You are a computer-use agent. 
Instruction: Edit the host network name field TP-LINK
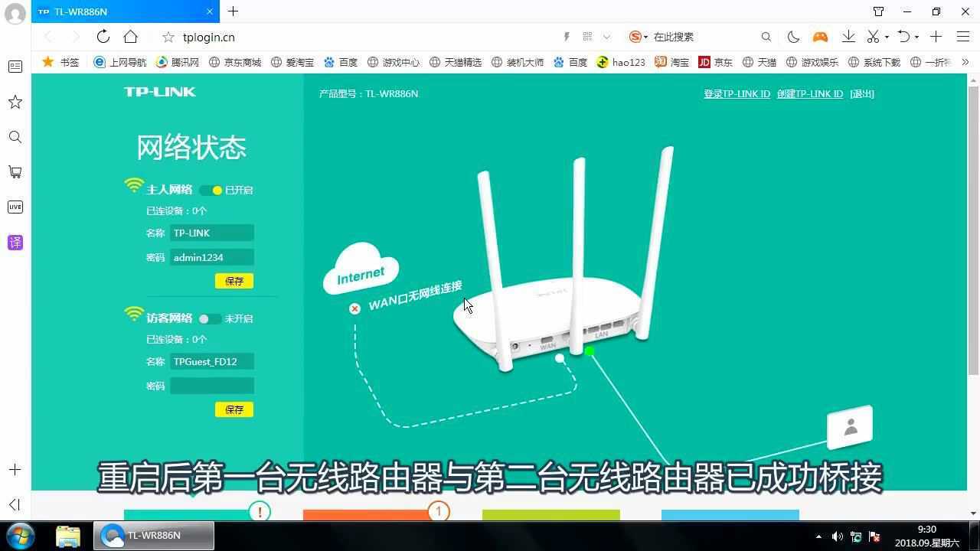[x=212, y=233]
